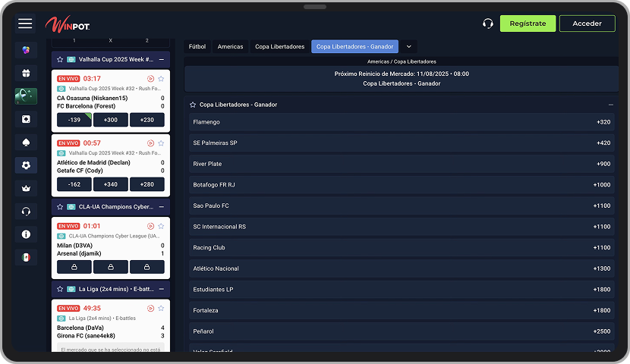
Task: Click the Winpot logo
Action: pyautogui.click(x=68, y=24)
